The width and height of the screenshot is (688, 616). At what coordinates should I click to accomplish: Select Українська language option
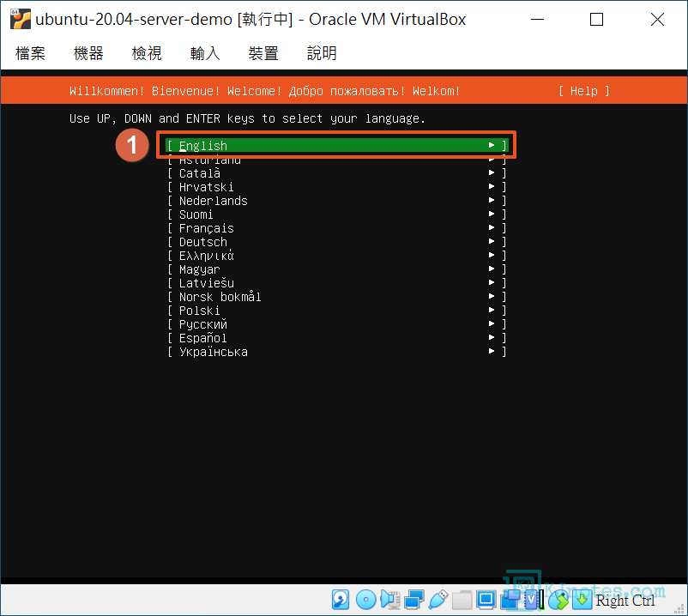click(336, 352)
